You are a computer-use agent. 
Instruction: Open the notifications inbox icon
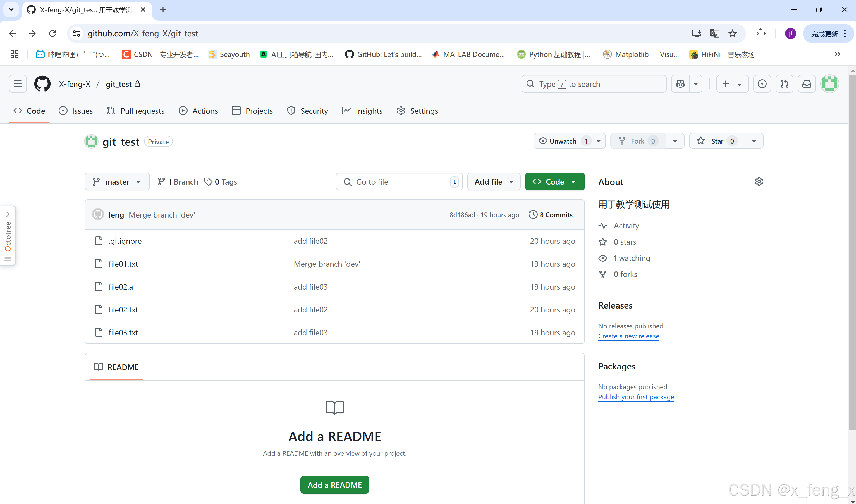(806, 84)
